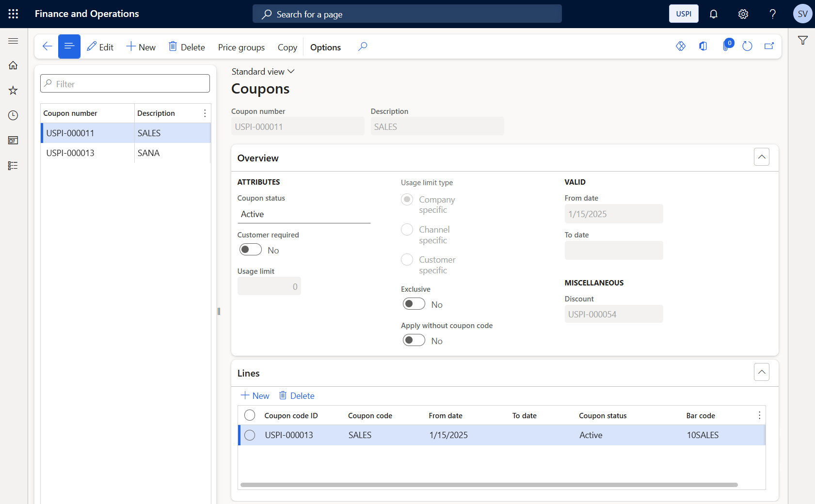Open Recent clock icon in sidebar
Image resolution: width=815 pixels, height=504 pixels.
click(13, 115)
